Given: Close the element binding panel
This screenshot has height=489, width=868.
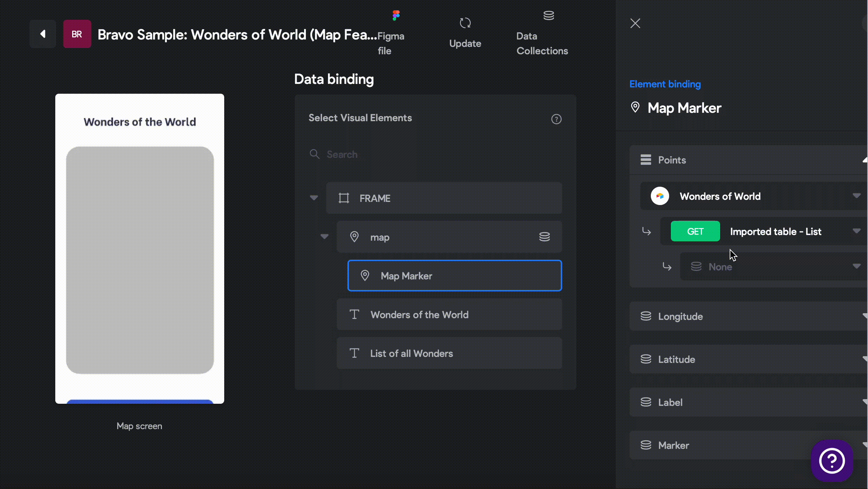Looking at the screenshot, I should click(635, 23).
